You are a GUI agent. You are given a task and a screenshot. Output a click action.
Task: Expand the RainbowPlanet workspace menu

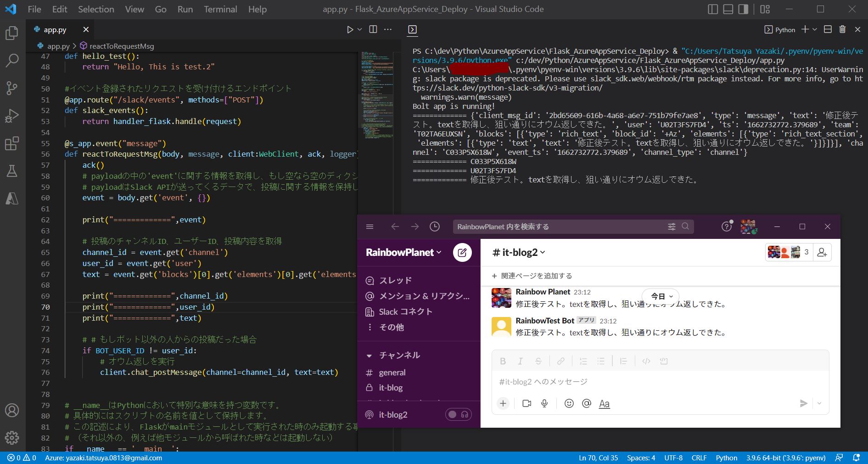click(403, 252)
